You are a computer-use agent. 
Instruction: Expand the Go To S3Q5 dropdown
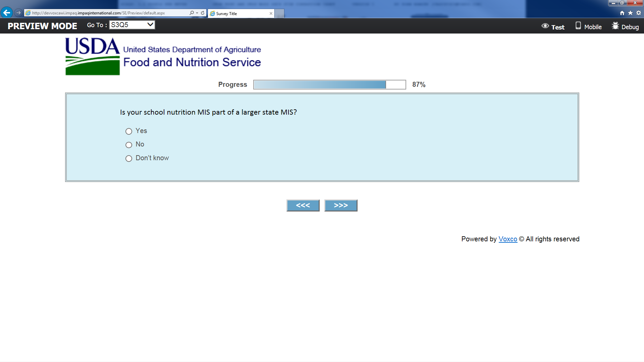tap(132, 25)
